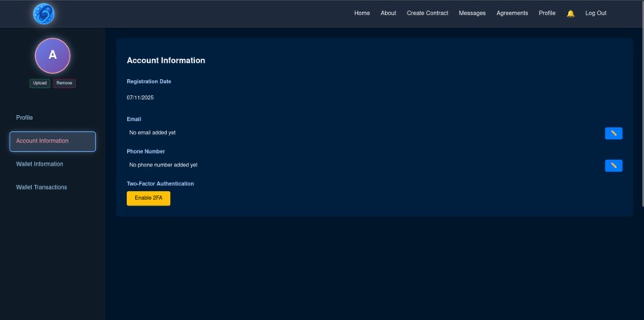Open Messages from the top navigation
Screen dimensions: 644x320
(x=472, y=13)
